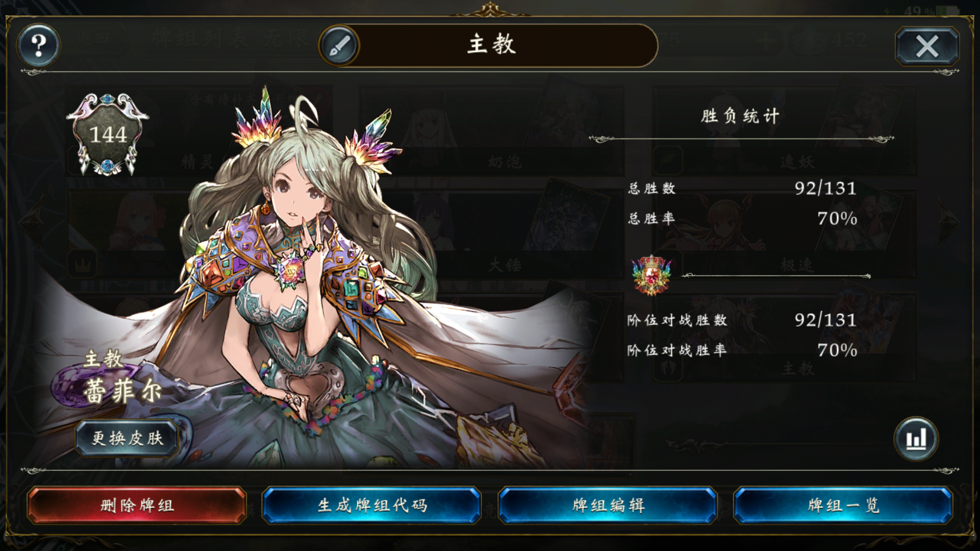Tap the 总胜率 70% value
The height and width of the screenshot is (551, 980).
pyautogui.click(x=837, y=218)
